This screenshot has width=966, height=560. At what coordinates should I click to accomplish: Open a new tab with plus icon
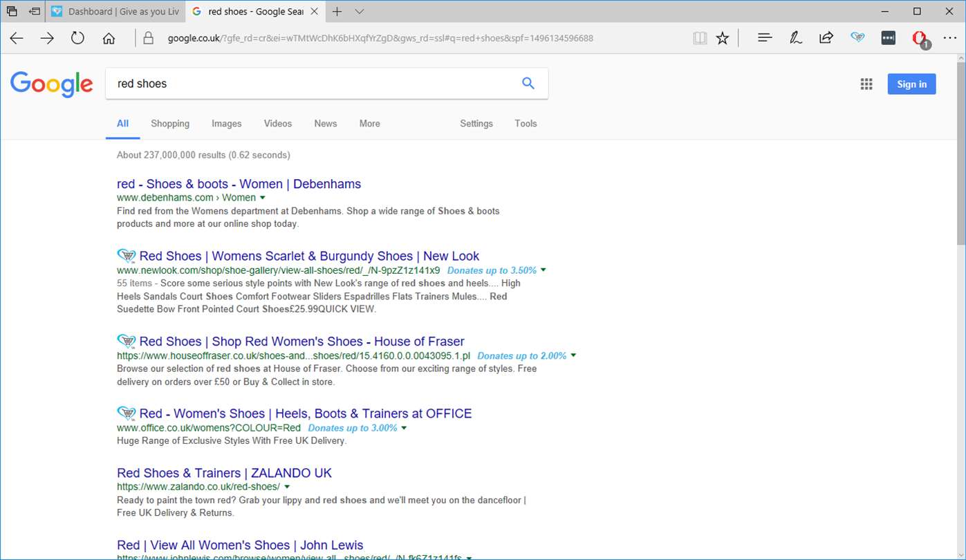(x=337, y=12)
